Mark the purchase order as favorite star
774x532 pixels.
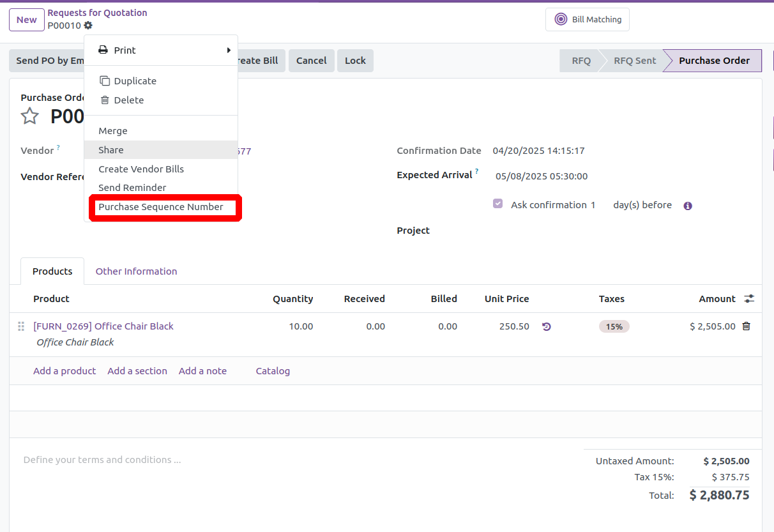tap(30, 116)
